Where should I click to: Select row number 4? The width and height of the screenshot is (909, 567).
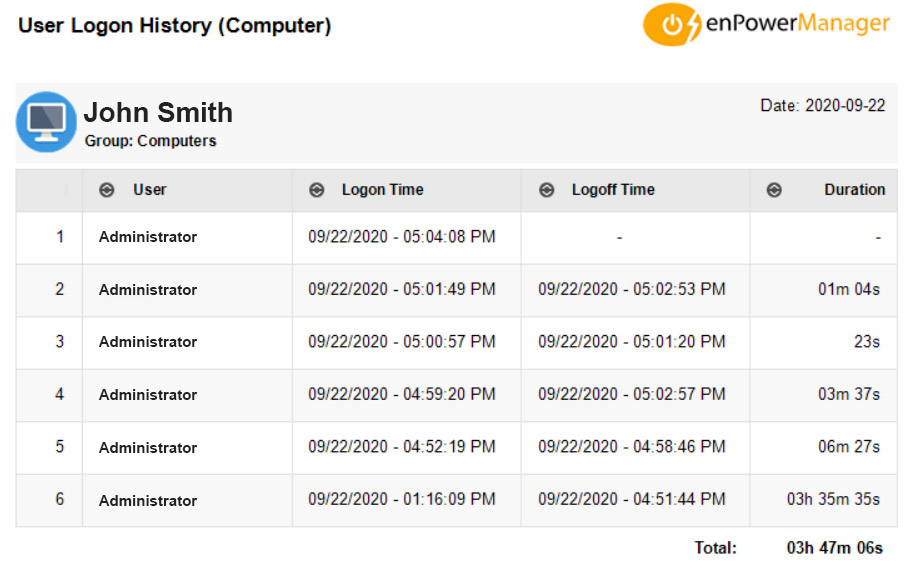pos(59,395)
